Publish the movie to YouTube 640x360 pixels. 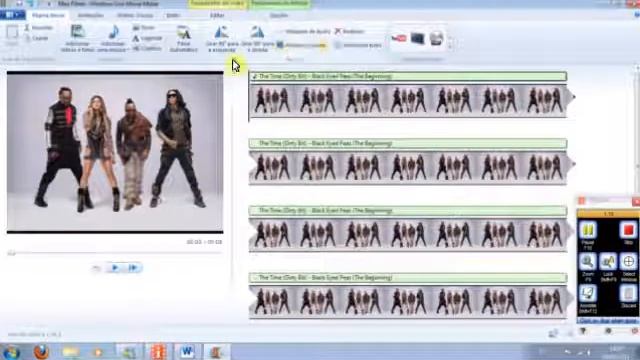398,38
